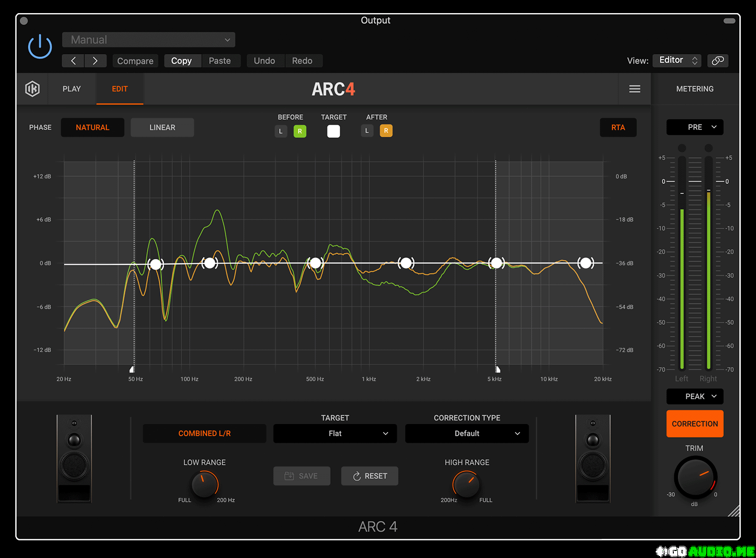Click the 'CORRECTION TYPE' label
Viewport: 756px width, 558px height.
coord(467,418)
